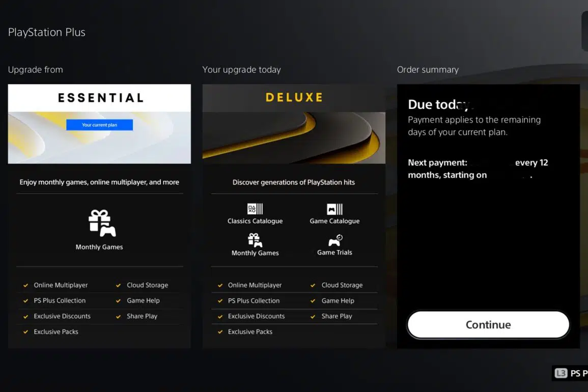Click 'PS Plus Collection' text in the Essential list
The height and width of the screenshot is (392, 588).
click(60, 300)
